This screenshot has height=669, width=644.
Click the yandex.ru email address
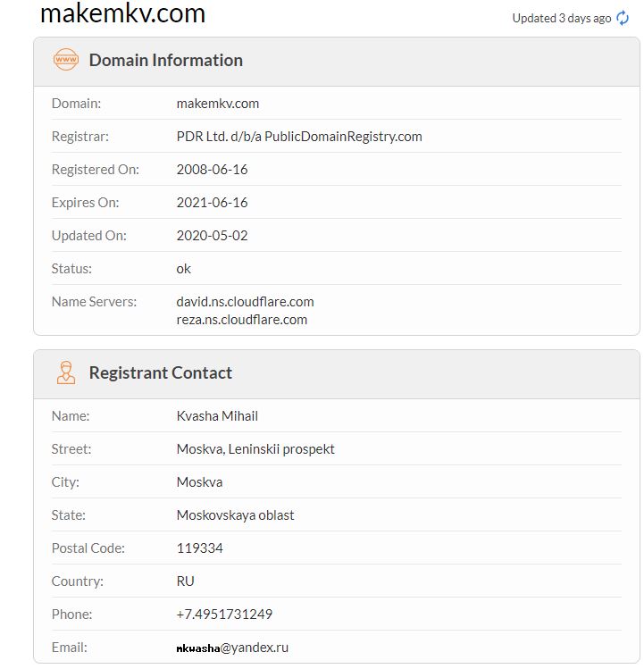pos(232,648)
